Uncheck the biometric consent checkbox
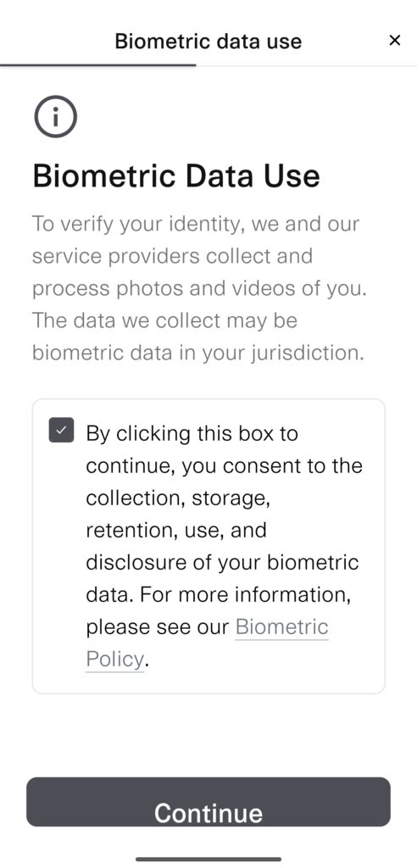 [x=61, y=430]
